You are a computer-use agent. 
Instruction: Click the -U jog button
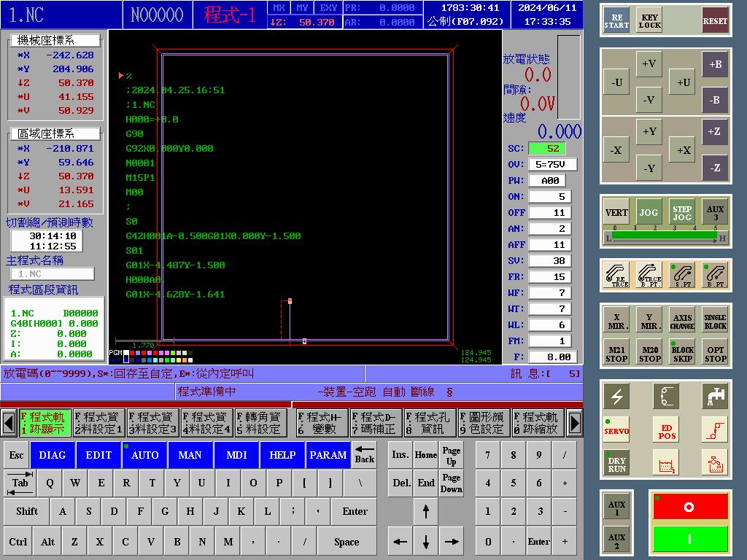[616, 82]
